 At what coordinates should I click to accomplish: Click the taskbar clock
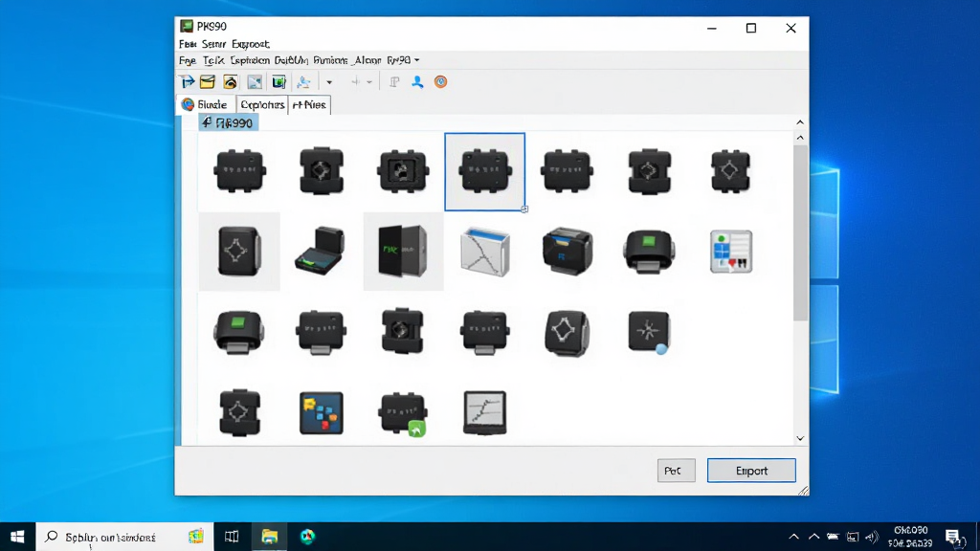(911, 537)
